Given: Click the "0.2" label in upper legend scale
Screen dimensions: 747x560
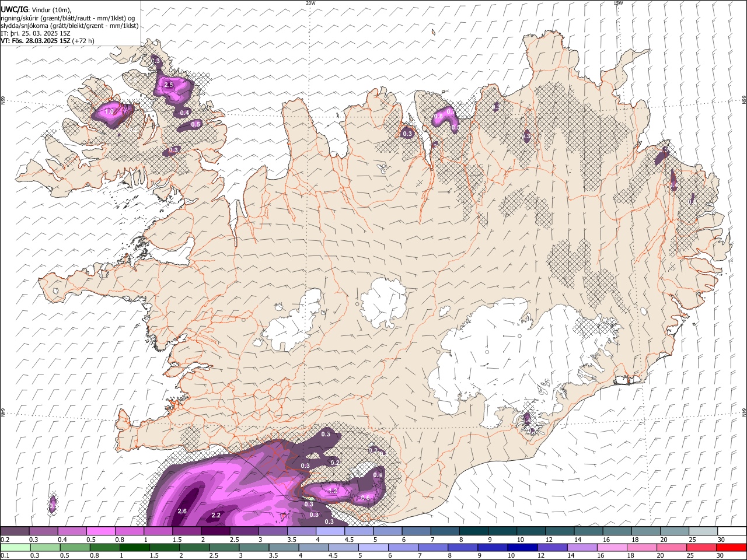Looking at the screenshot, I should pyautogui.click(x=4, y=540).
